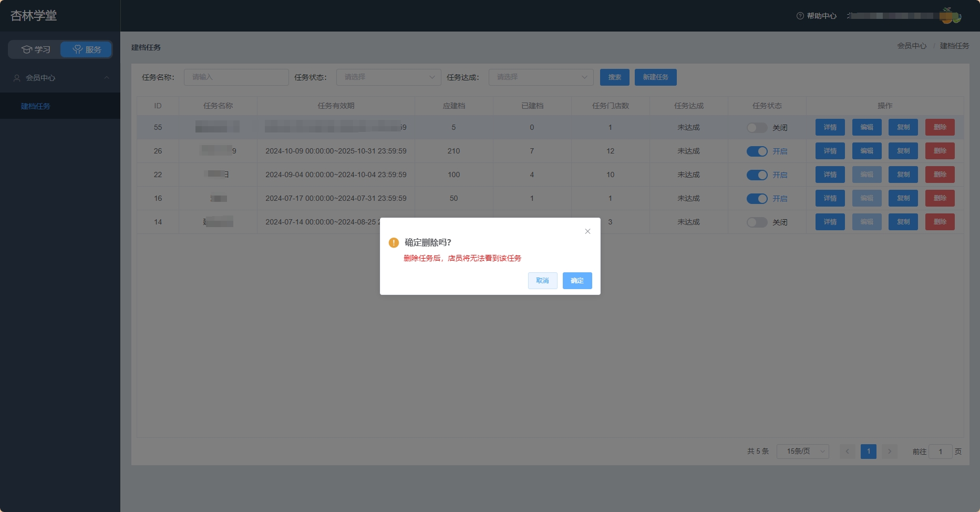This screenshot has height=512, width=980.
Task: Click the 杏林学堂 logo title
Action: (x=34, y=16)
